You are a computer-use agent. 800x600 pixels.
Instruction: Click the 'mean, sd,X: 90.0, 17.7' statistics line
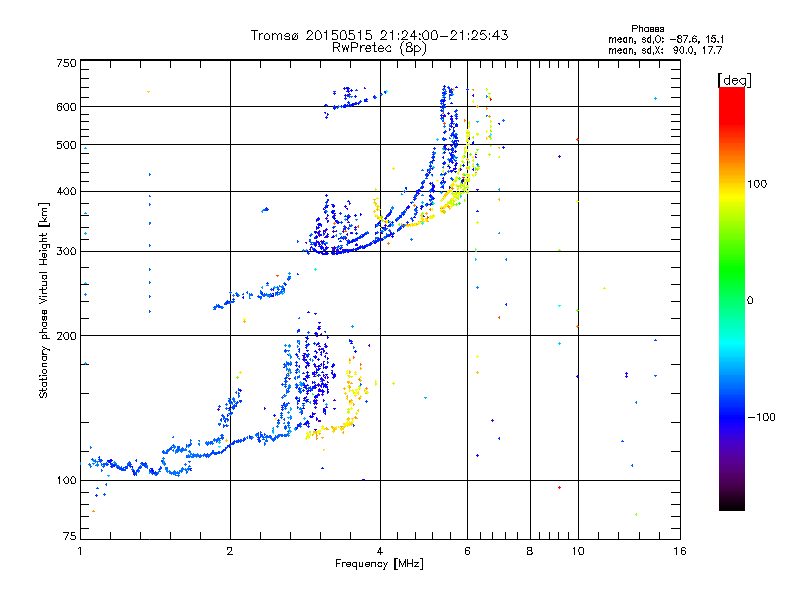click(665, 50)
